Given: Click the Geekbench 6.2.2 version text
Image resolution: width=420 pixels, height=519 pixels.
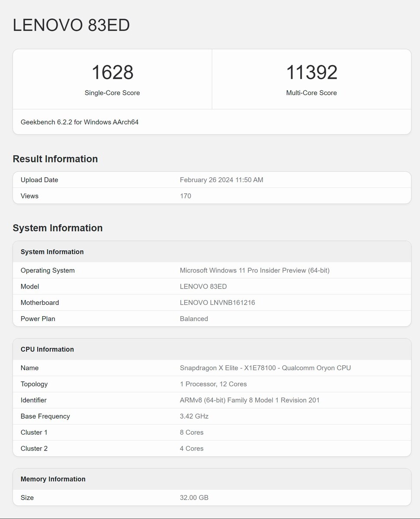Looking at the screenshot, I should (80, 122).
